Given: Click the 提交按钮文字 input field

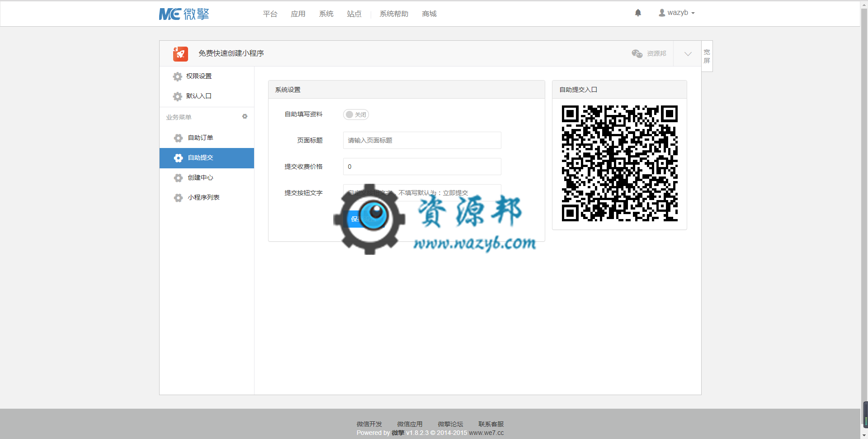Looking at the screenshot, I should pos(422,192).
